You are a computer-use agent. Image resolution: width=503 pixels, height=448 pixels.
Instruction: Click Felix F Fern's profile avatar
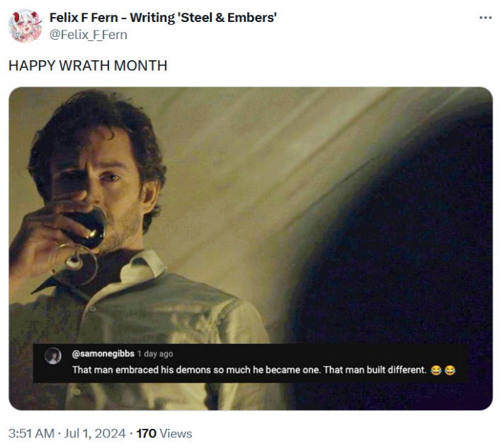click(25, 26)
